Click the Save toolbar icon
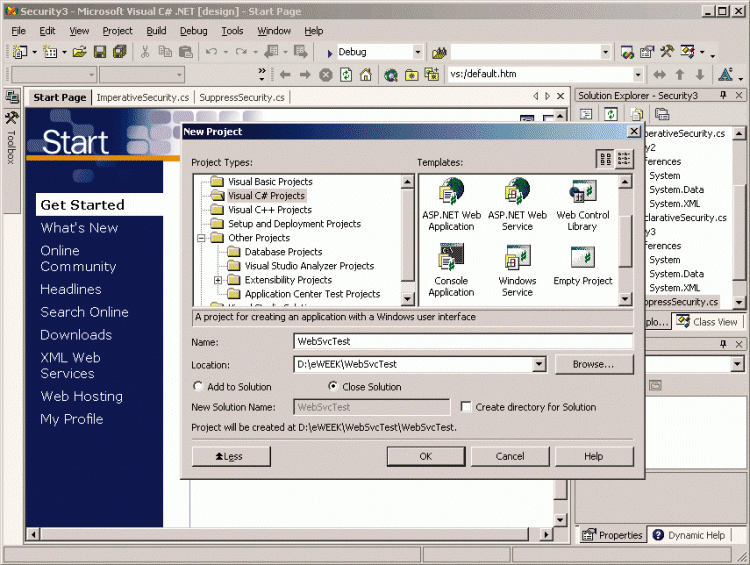 99,52
